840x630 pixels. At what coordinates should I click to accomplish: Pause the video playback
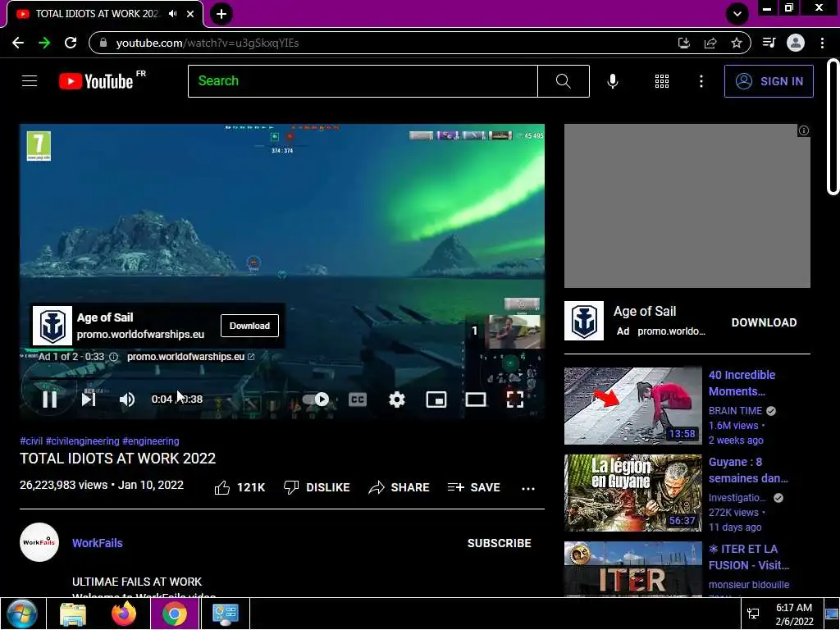[x=50, y=399]
